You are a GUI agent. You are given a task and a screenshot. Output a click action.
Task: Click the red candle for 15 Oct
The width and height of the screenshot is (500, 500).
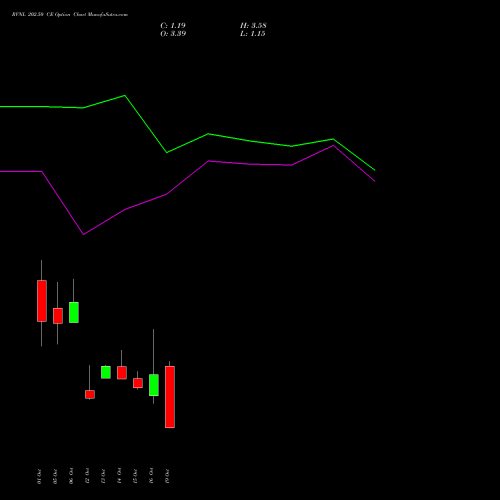pyautogui.click(x=138, y=383)
